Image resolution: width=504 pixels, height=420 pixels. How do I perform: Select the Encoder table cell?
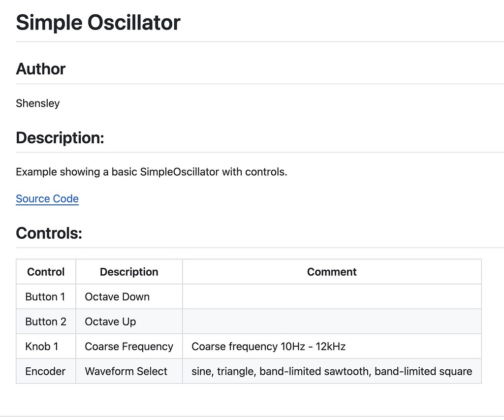pyautogui.click(x=45, y=371)
